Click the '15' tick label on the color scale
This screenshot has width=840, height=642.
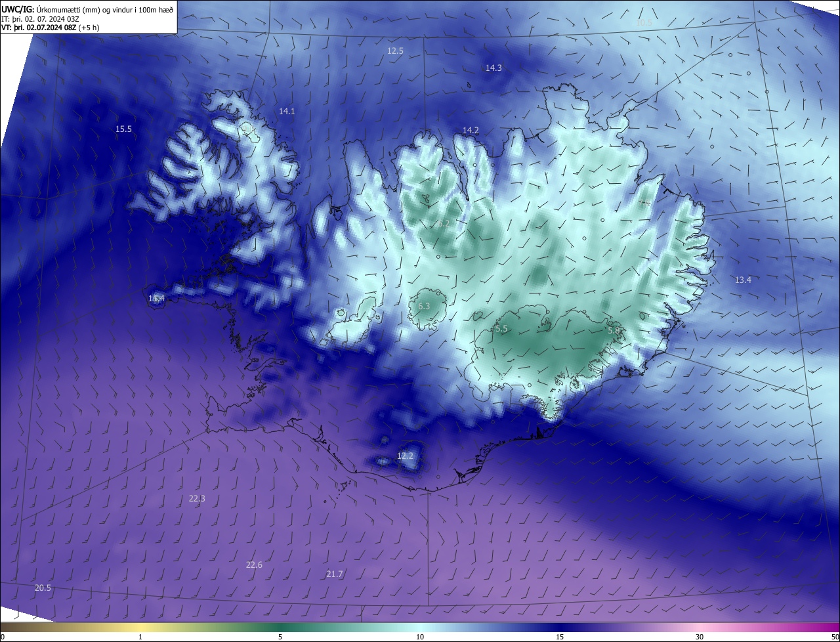coord(560,637)
